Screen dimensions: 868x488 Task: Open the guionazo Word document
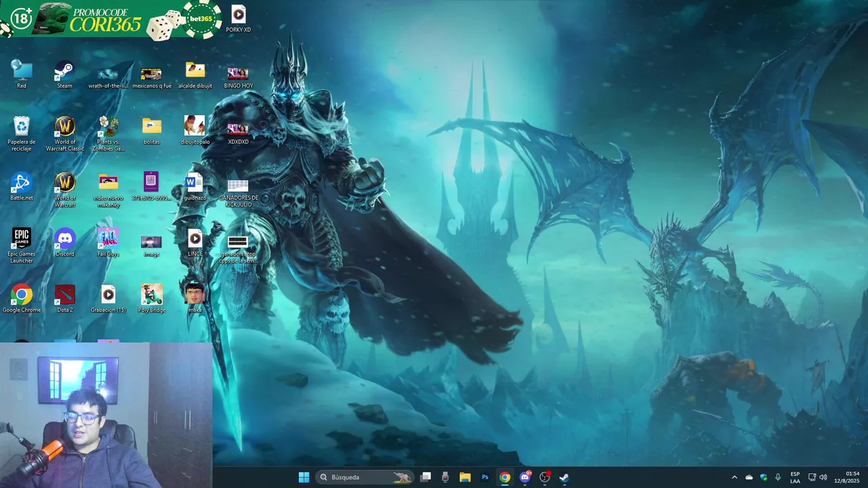coord(195,186)
